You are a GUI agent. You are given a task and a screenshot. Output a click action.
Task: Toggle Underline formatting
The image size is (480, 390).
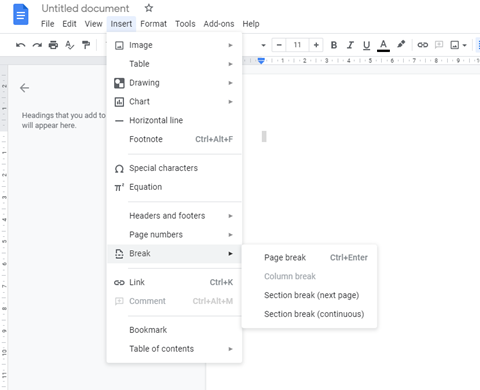point(366,45)
